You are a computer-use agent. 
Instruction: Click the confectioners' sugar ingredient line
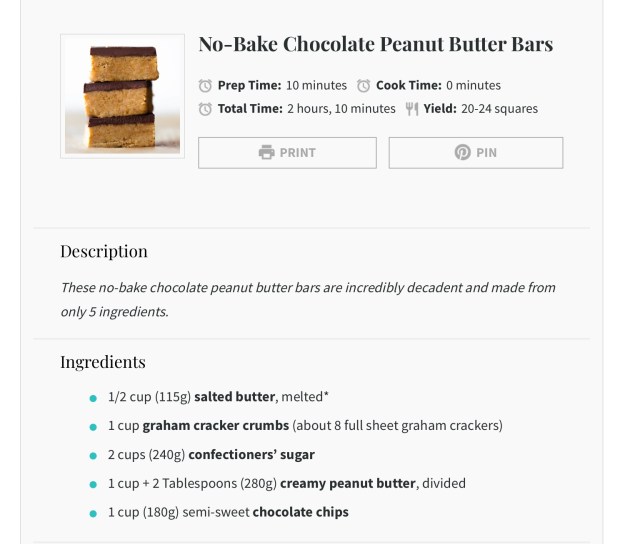(x=211, y=455)
